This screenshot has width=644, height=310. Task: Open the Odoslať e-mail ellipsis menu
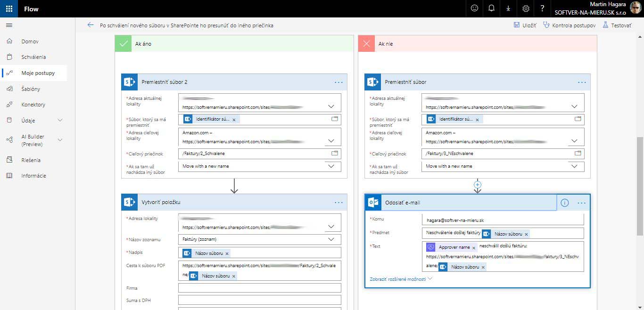[x=581, y=203]
